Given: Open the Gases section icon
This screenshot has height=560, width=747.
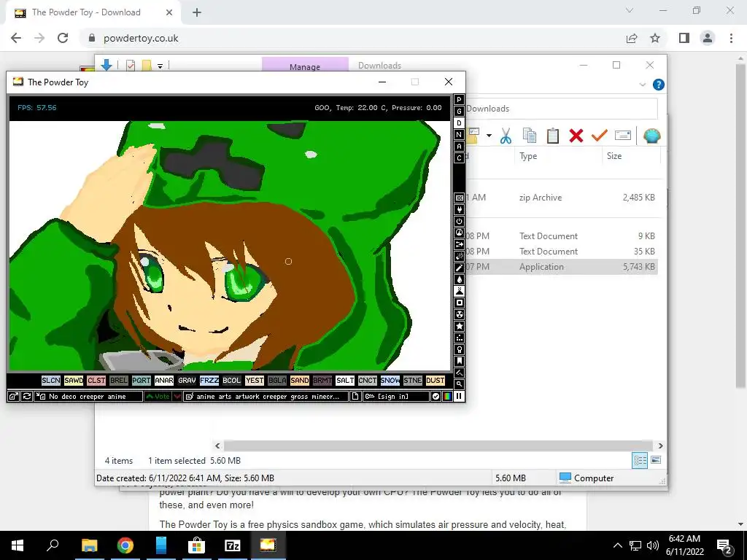Looking at the screenshot, I should pyautogui.click(x=460, y=268).
